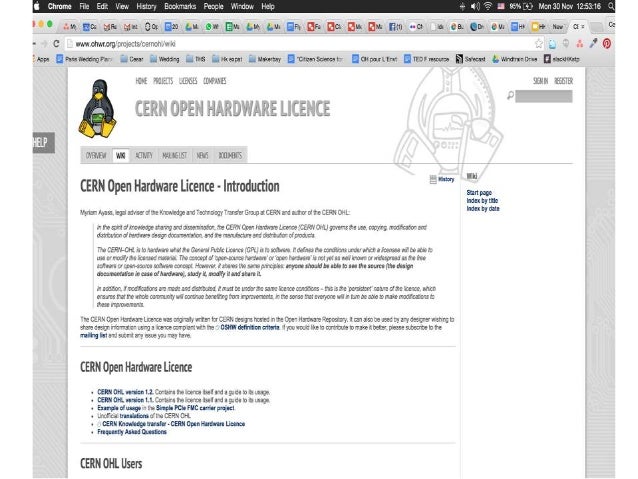Open the Activity project tab
The width and height of the screenshot is (638, 479).
click(x=144, y=155)
